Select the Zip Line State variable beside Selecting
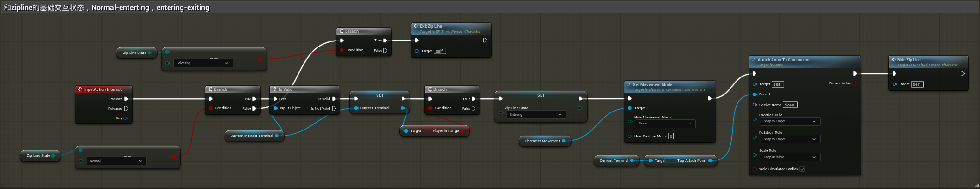Screen dimensions: 980x189 point(137,53)
